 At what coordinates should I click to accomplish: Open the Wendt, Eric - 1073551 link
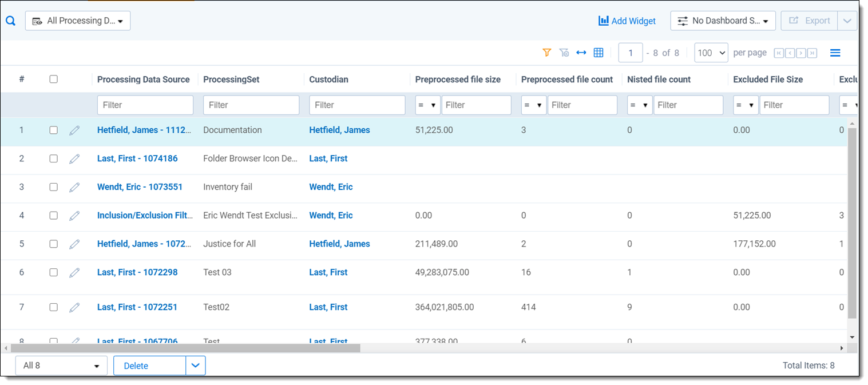(140, 187)
